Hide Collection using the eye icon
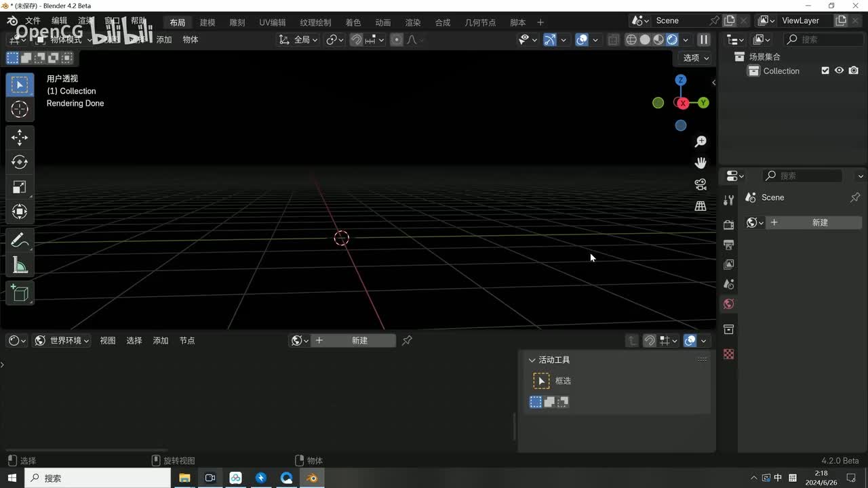The image size is (868, 488). 840,70
